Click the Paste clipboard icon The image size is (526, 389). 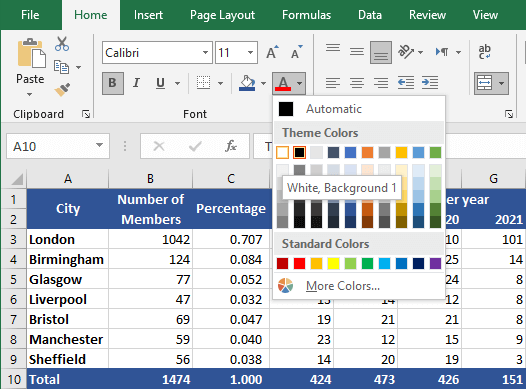pyautogui.click(x=31, y=53)
